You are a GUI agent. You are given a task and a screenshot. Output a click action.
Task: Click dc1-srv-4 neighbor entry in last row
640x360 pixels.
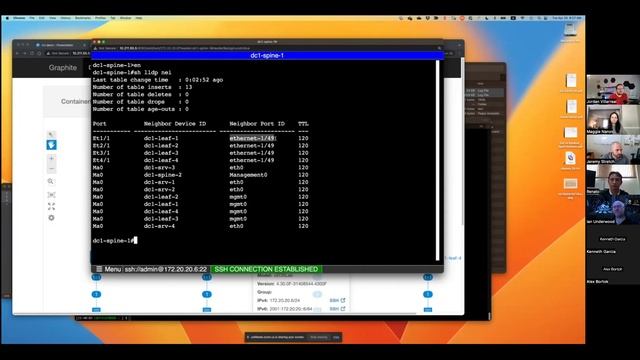tap(159, 226)
